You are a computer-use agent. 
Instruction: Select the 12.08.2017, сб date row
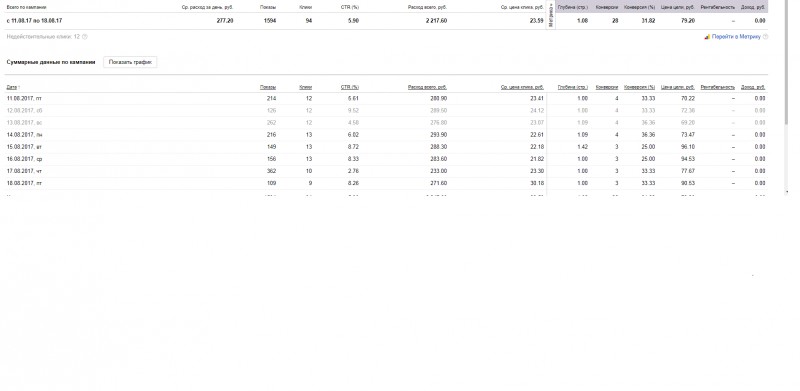[x=387, y=111]
